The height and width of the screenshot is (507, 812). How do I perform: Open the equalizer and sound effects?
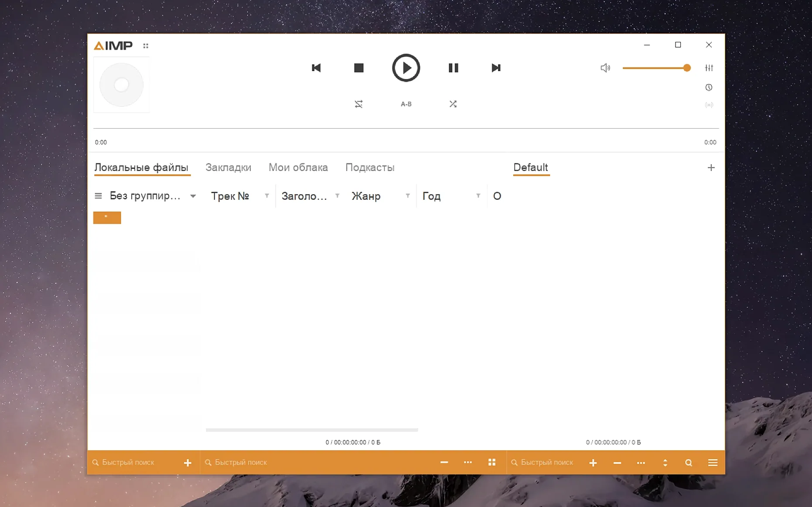(709, 68)
